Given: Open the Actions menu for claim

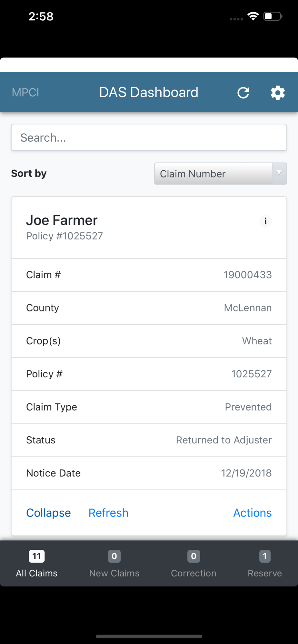Looking at the screenshot, I should pos(253,513).
